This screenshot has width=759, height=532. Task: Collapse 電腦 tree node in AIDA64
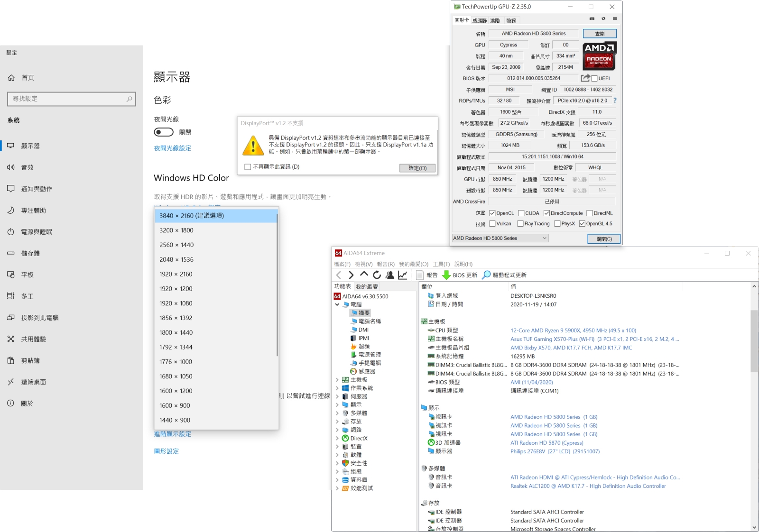(x=337, y=304)
